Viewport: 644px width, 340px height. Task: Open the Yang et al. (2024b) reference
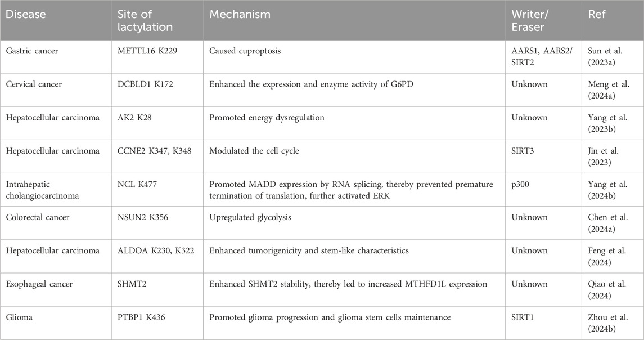tap(607, 190)
